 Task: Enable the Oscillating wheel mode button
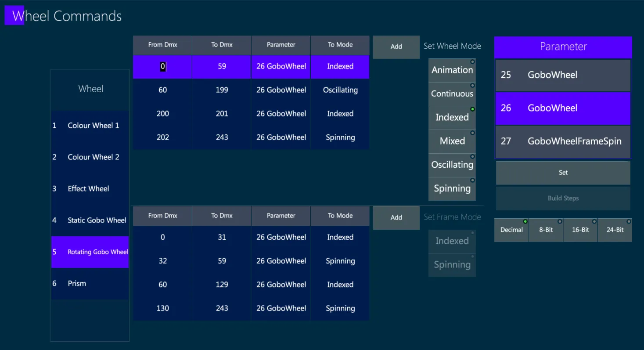pos(452,165)
